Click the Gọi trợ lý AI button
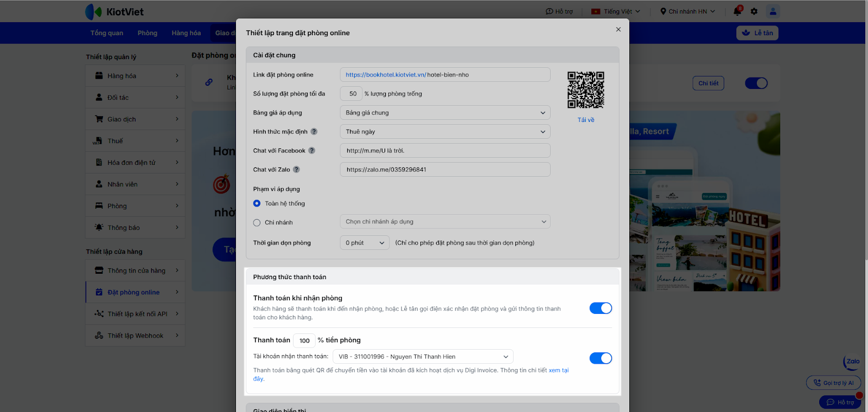Viewport: 868px width, 412px height. (x=834, y=383)
